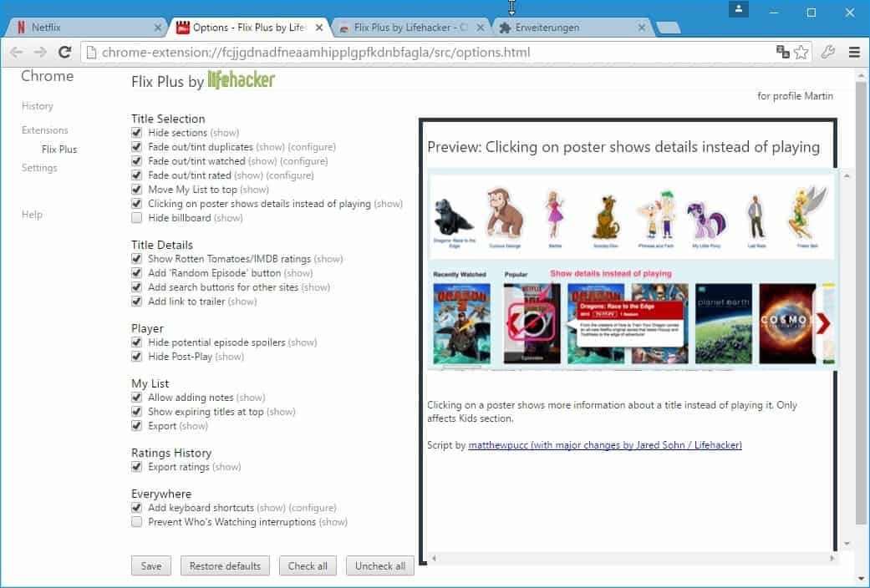This screenshot has height=588, width=870.
Task: Enable Prevent Who's Watching interruptions
Action: pos(136,522)
